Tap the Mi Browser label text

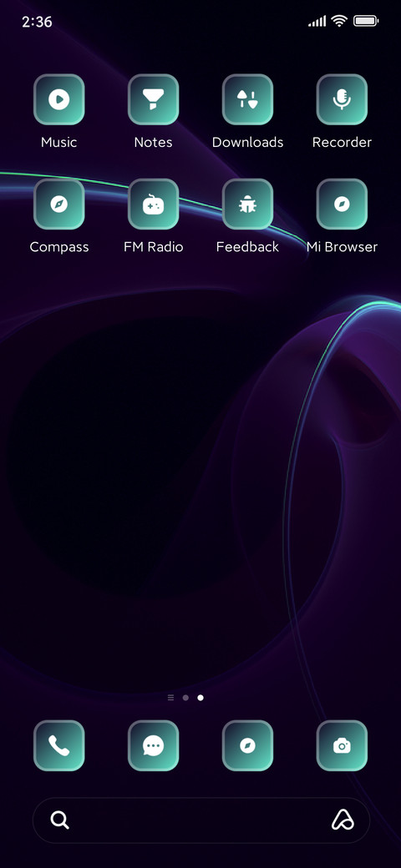(342, 247)
